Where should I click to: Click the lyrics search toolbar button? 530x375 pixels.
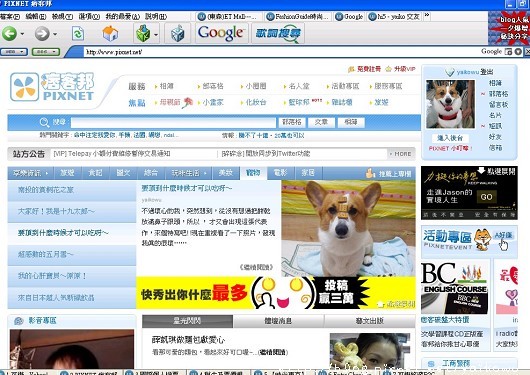[278, 33]
